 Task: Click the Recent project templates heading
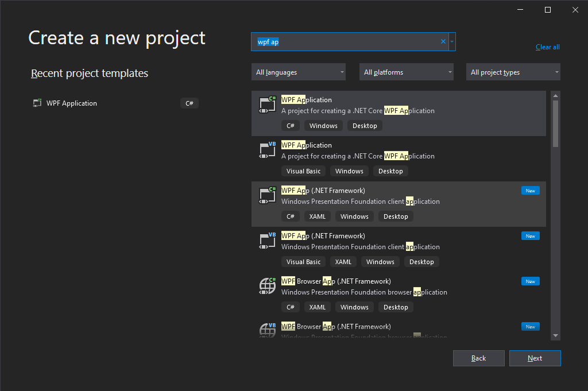click(x=90, y=73)
